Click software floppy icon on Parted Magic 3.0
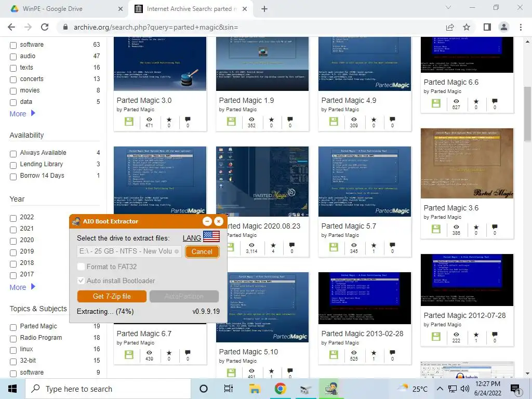 click(129, 122)
